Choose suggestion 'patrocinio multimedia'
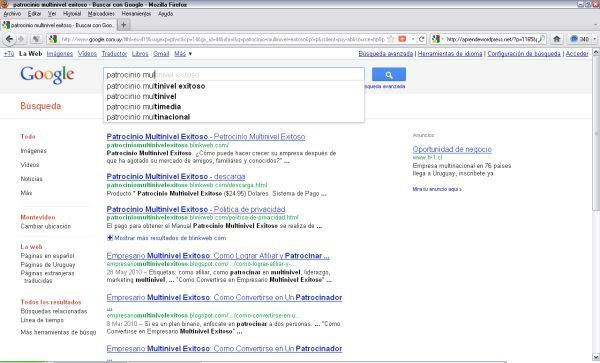The image size is (600, 363). (233, 107)
